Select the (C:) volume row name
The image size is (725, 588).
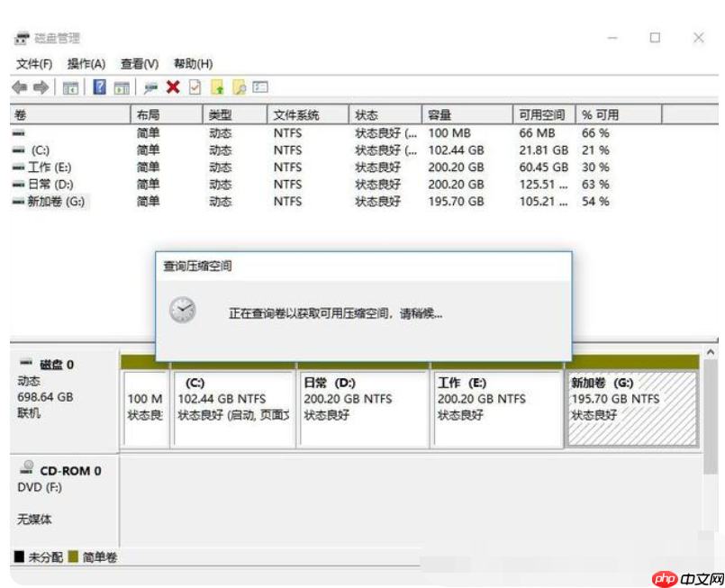tap(41, 150)
